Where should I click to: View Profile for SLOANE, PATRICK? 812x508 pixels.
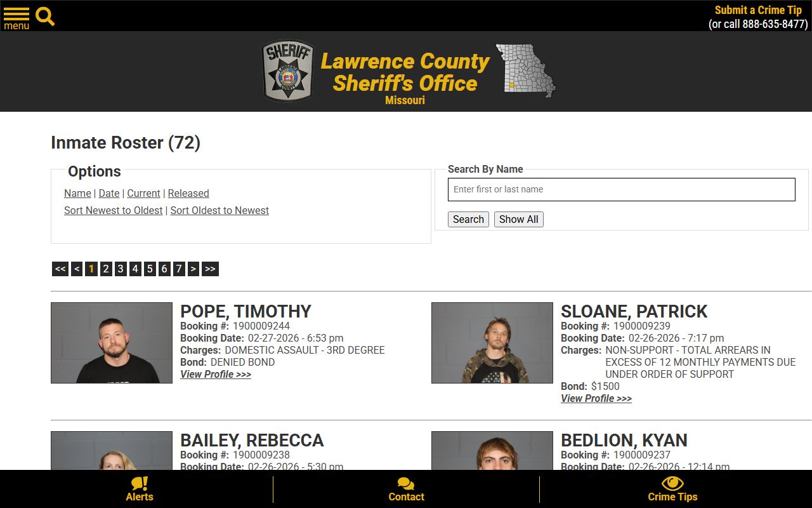(596, 398)
